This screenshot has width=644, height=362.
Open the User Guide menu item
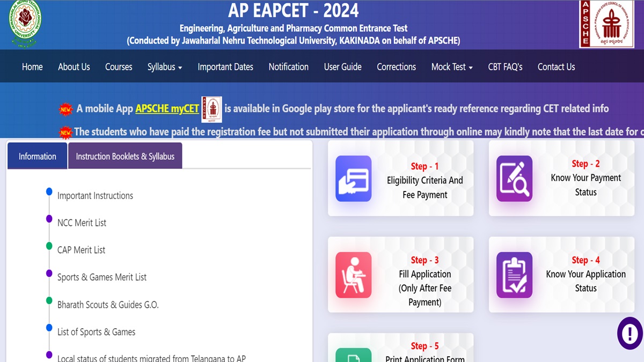point(343,67)
